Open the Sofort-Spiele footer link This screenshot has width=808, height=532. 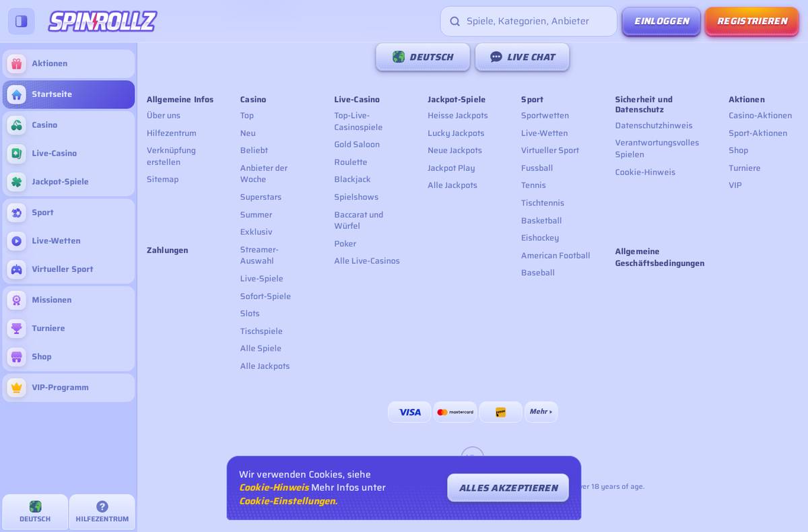265,296
